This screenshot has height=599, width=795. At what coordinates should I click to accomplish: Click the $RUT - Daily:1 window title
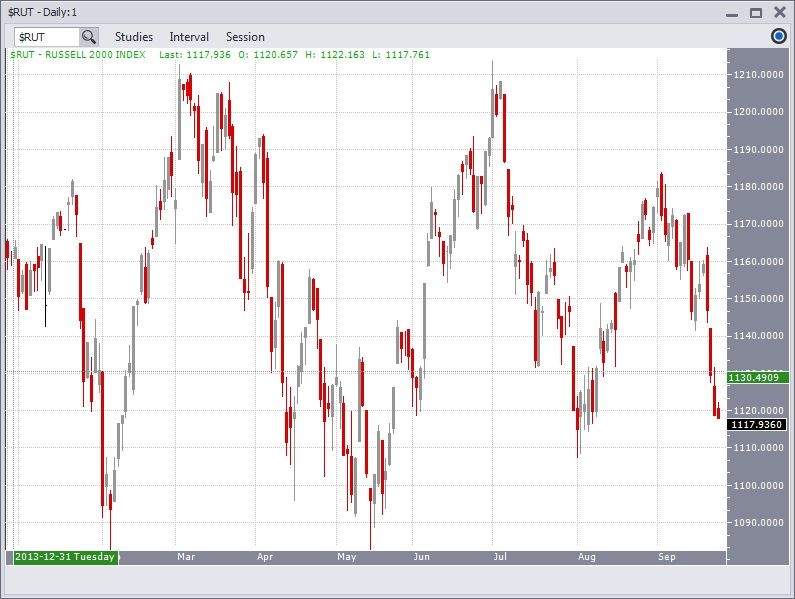point(43,12)
